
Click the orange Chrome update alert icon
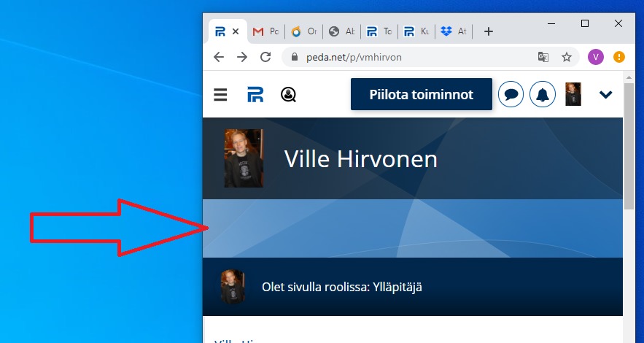pos(619,57)
